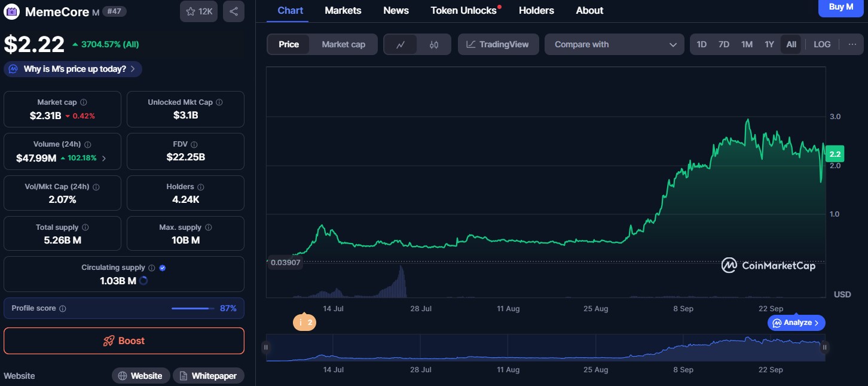This screenshot has height=386, width=868.
Task: Expand Volume (24h) details chevron
Action: pyautogui.click(x=104, y=159)
